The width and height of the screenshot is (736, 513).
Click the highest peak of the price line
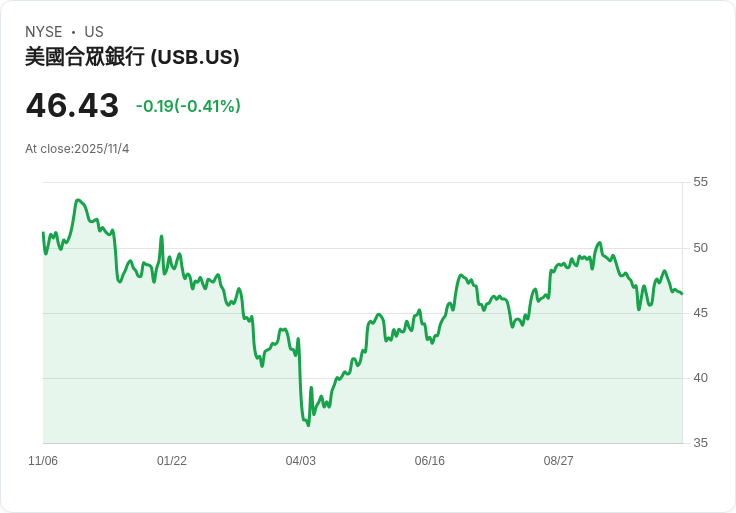[77, 200]
